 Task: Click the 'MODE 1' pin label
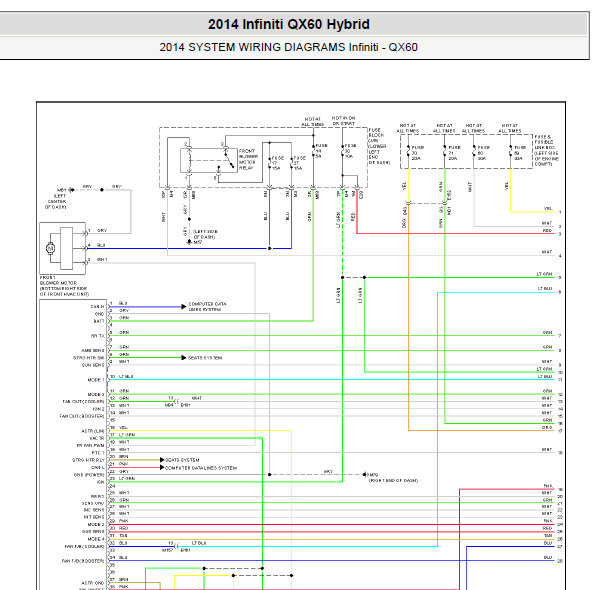(95, 380)
